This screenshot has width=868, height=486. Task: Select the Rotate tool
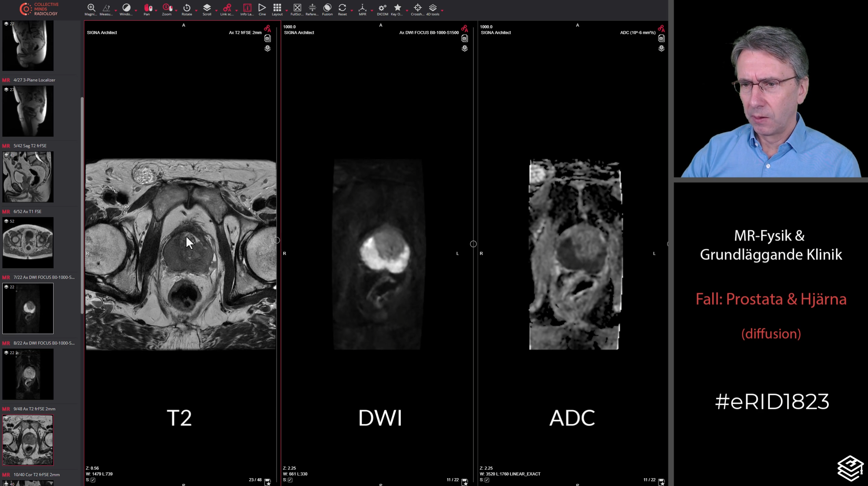[187, 10]
